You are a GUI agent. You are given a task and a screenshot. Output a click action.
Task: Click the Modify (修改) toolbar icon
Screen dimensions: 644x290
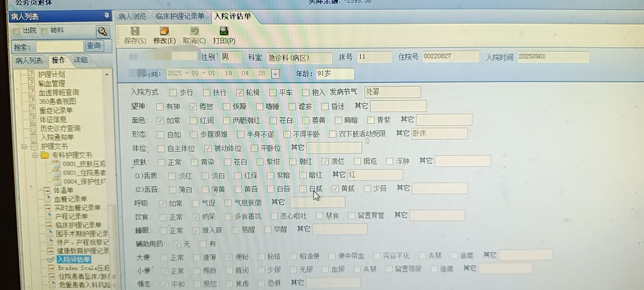click(x=164, y=31)
